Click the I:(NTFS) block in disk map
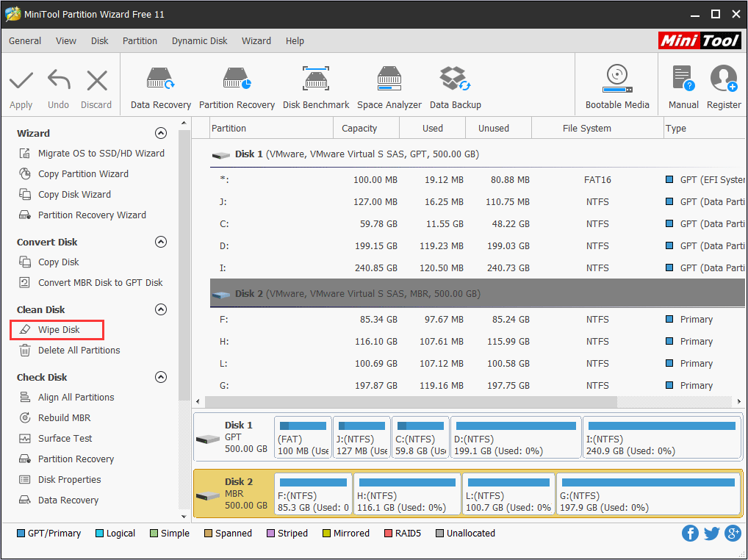This screenshot has width=748, height=560. [661, 437]
